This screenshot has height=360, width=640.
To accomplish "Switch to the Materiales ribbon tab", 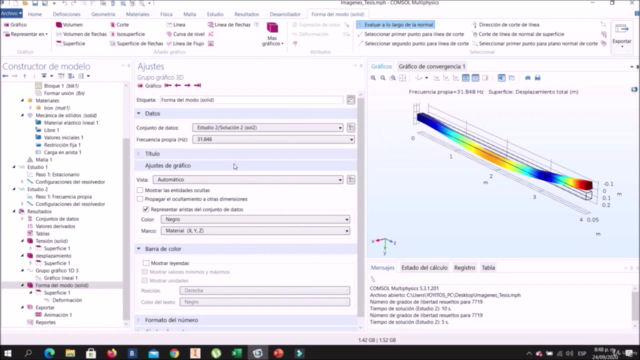I will [x=138, y=14].
